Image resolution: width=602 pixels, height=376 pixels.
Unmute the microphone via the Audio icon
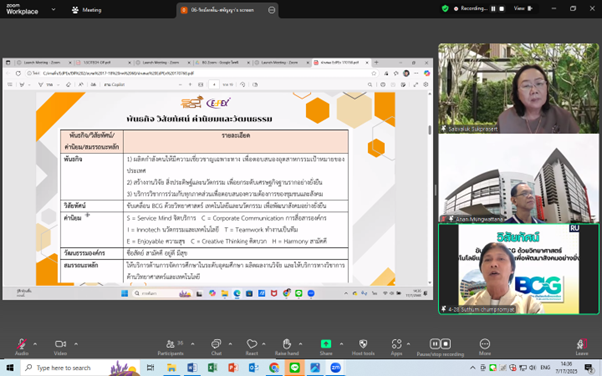click(22, 344)
